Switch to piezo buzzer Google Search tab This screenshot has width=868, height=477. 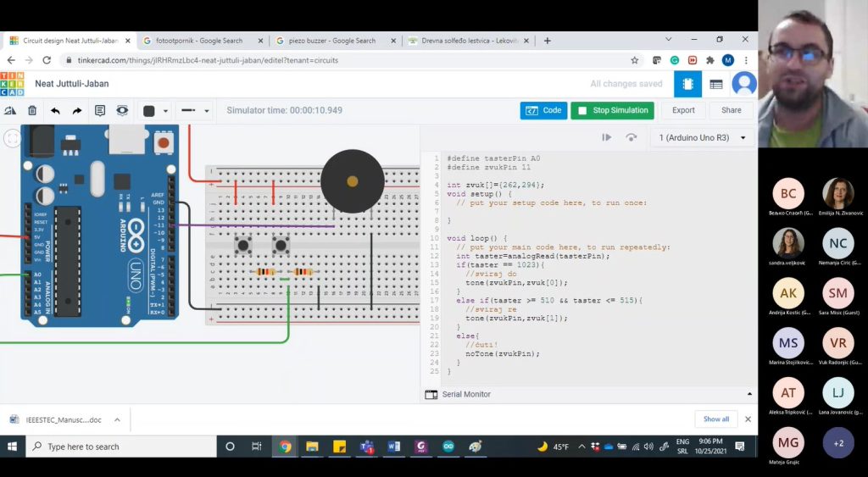point(332,41)
